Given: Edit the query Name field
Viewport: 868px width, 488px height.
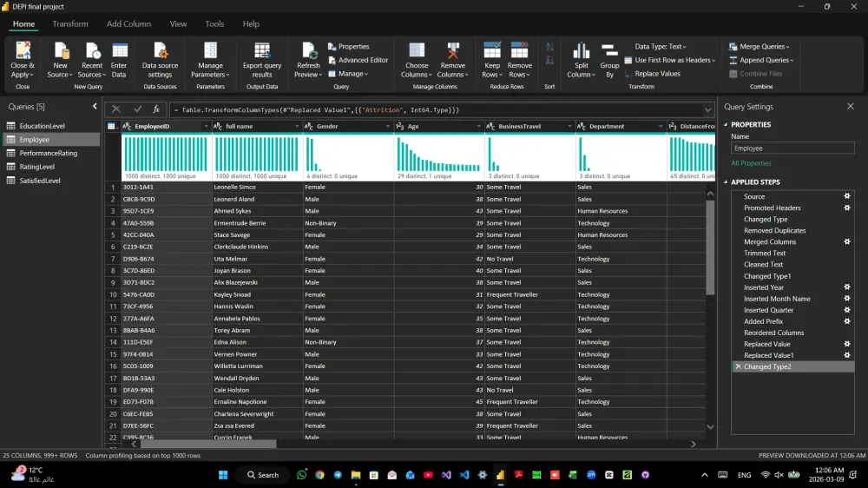Looking at the screenshot, I should 792,148.
